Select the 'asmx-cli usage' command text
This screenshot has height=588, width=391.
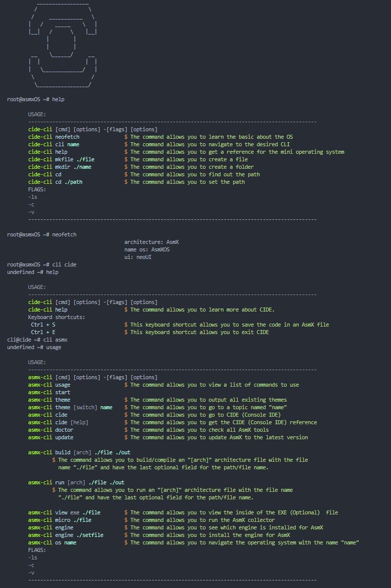49,385
